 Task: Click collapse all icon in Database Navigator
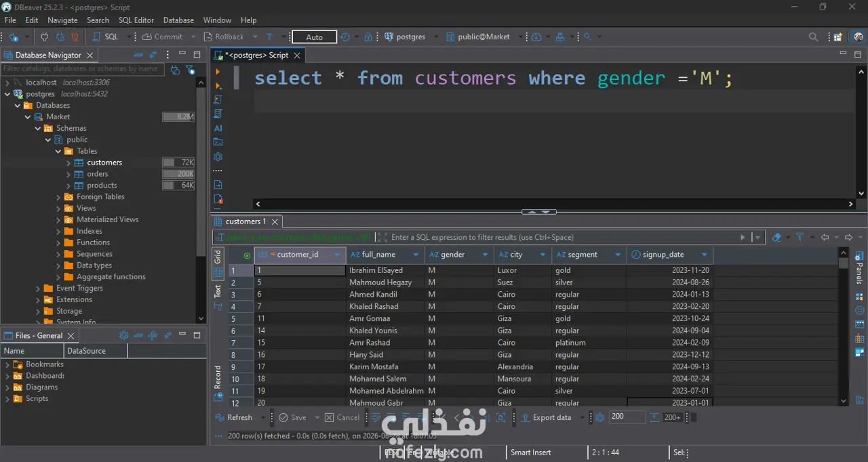pos(138,55)
